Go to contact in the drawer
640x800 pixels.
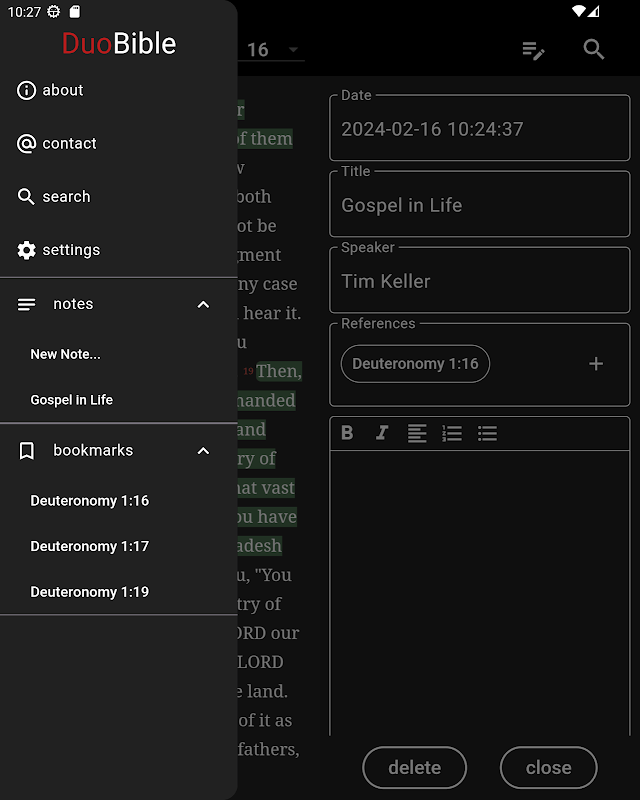point(69,143)
